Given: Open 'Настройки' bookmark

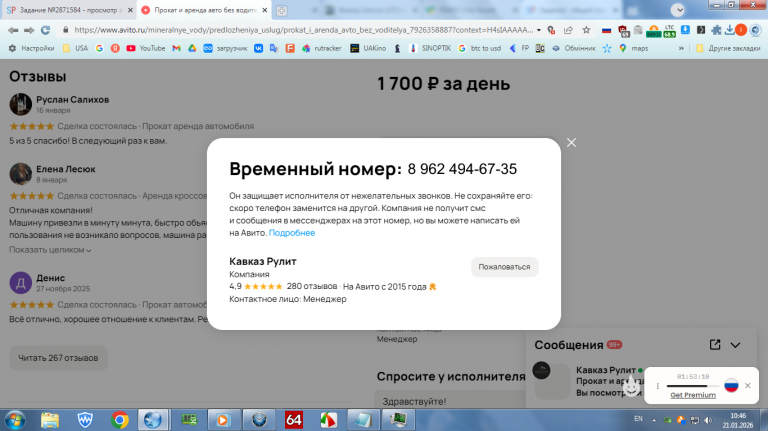Looking at the screenshot, I should [x=31, y=48].
